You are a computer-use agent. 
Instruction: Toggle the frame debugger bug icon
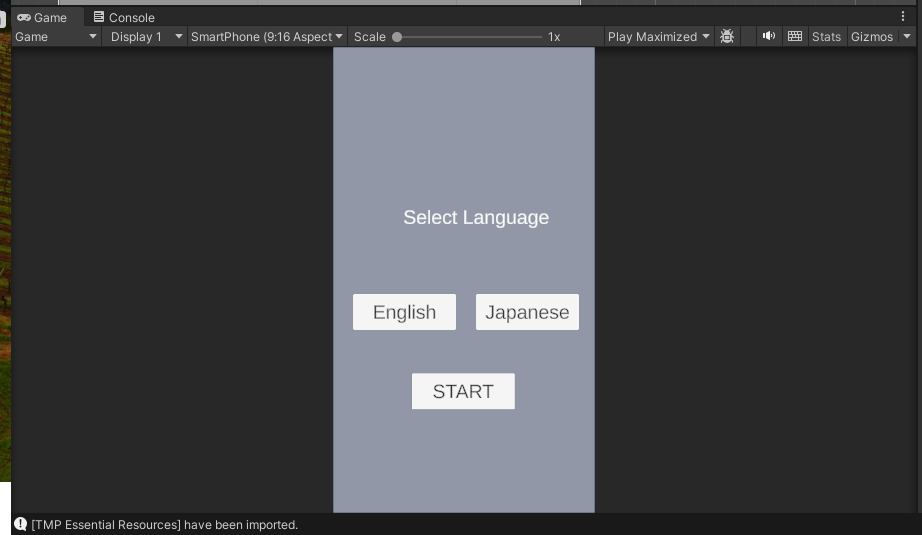tap(727, 36)
